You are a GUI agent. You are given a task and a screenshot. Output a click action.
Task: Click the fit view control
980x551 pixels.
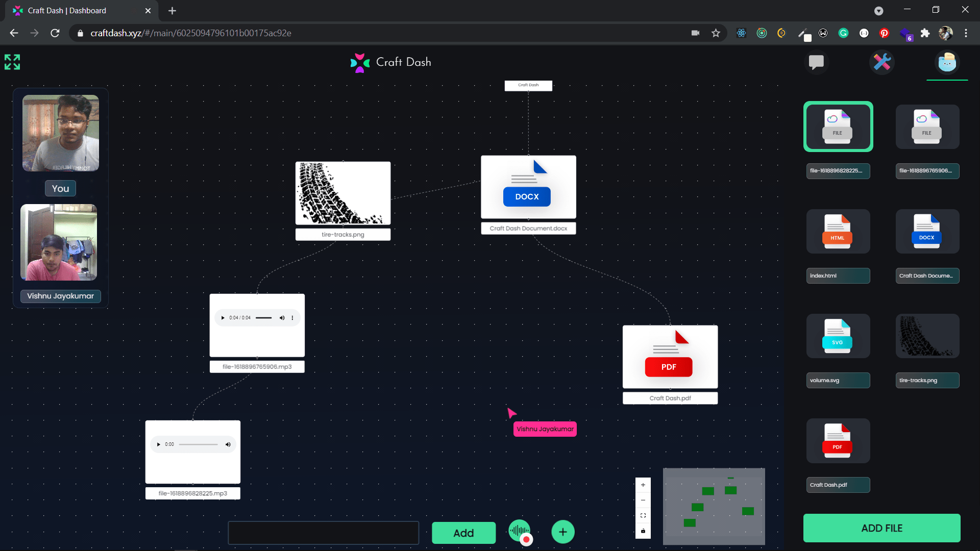(x=643, y=515)
